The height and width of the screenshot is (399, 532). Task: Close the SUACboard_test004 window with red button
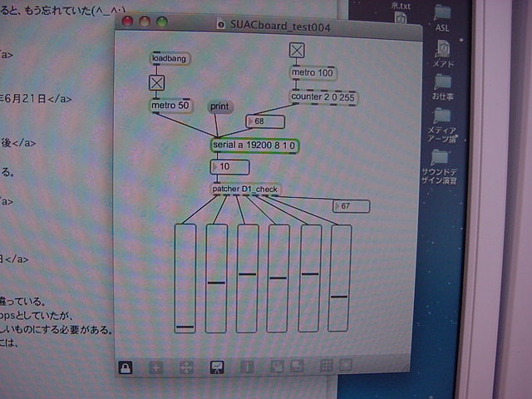[x=127, y=22]
